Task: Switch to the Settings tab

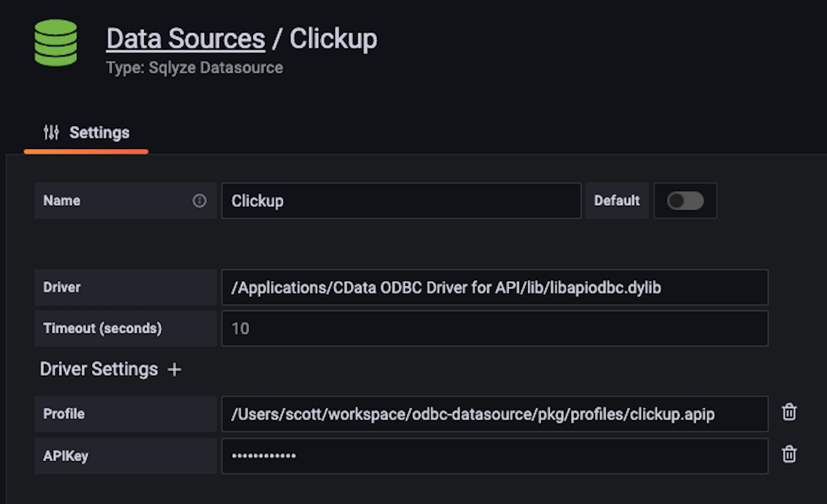Action: coord(86,133)
